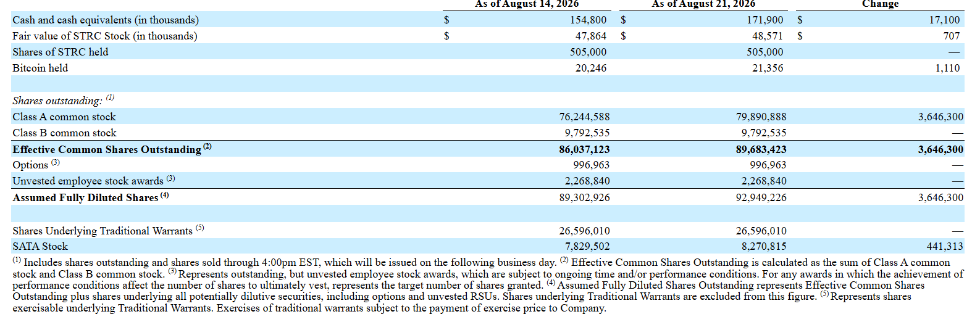Select Class A value 79,890,888
The image size is (980, 322).
(x=761, y=117)
